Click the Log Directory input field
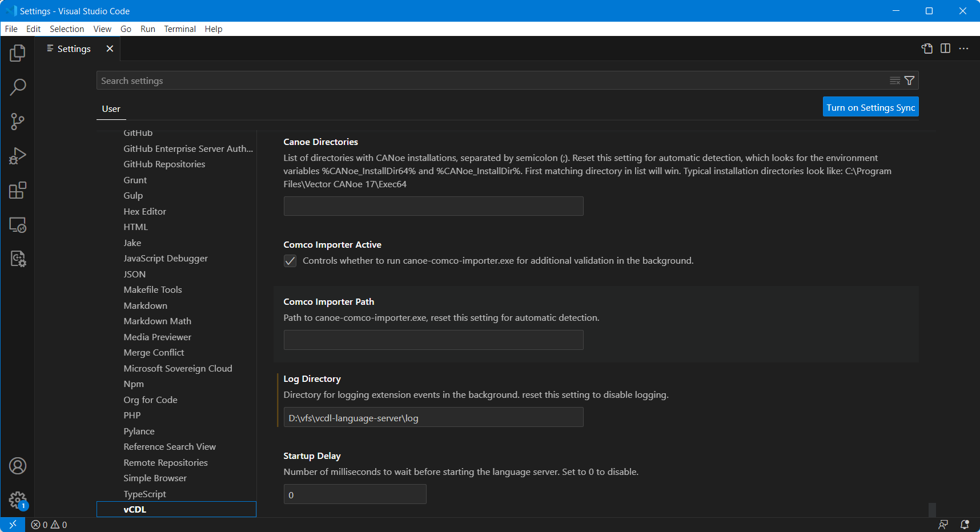980x532 pixels. point(433,417)
